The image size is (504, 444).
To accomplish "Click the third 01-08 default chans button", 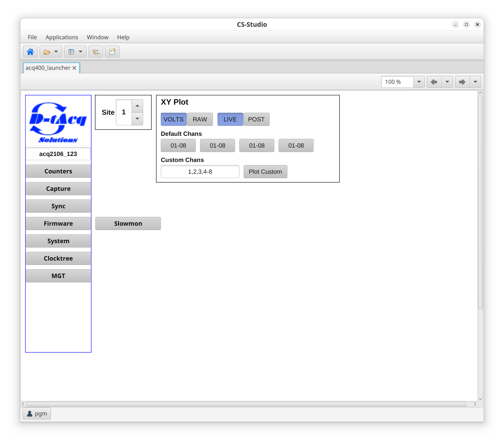I will tap(257, 146).
